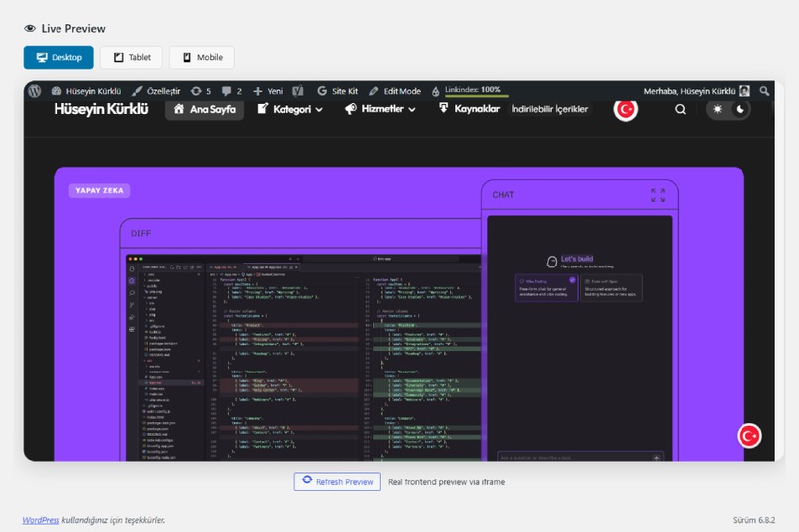Click the Live Preview eye icon
Viewport: 799px width, 532px height.
(x=30, y=29)
